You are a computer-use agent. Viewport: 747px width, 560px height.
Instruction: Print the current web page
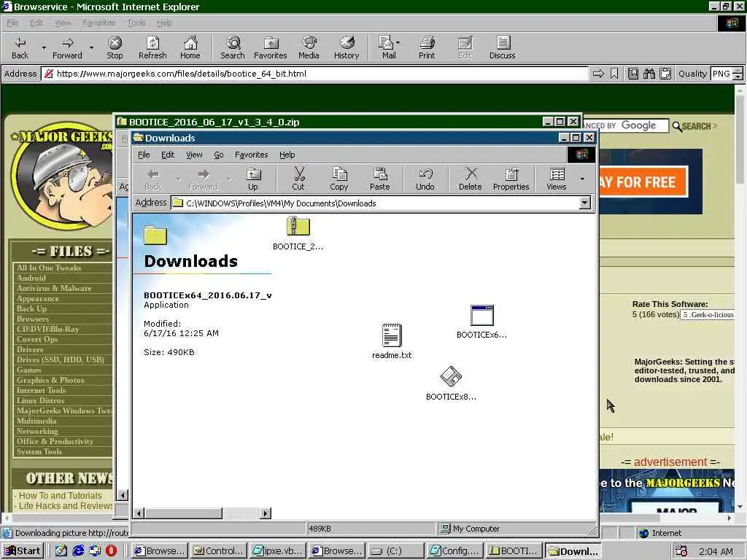pyautogui.click(x=427, y=48)
